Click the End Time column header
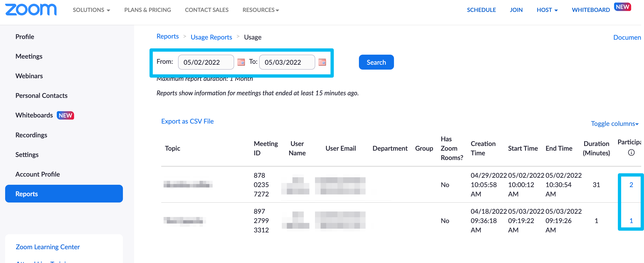The height and width of the screenshot is (263, 644). [559, 148]
